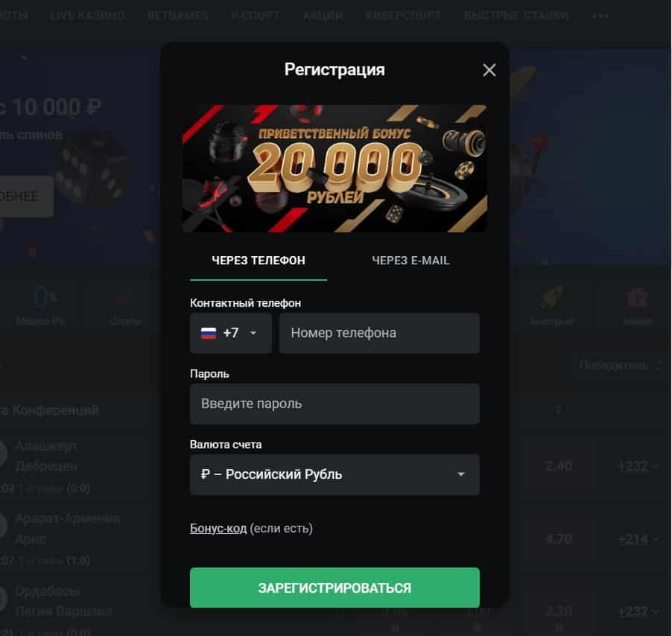The image size is (672, 636).
Task: Click the password input field
Action: pyautogui.click(x=335, y=404)
